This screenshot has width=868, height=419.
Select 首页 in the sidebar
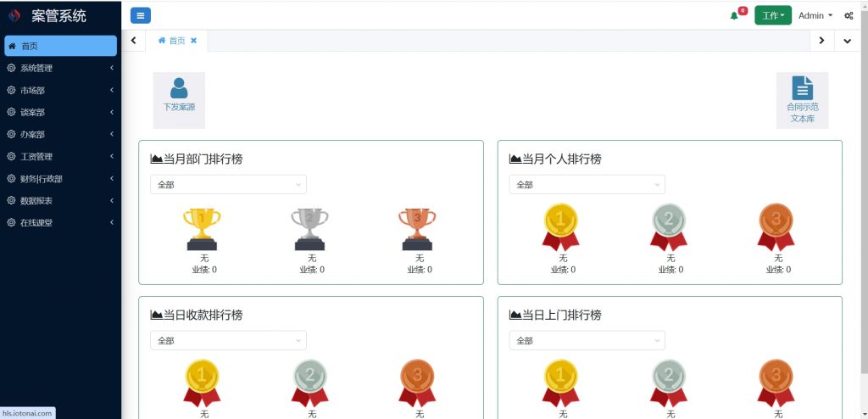click(x=60, y=46)
